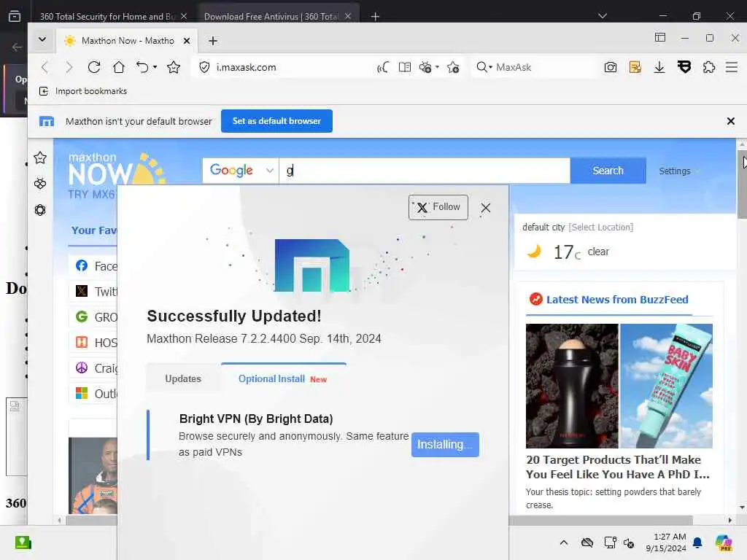
Task: Click the MaxAsk search magnifier icon
Action: [x=482, y=67]
